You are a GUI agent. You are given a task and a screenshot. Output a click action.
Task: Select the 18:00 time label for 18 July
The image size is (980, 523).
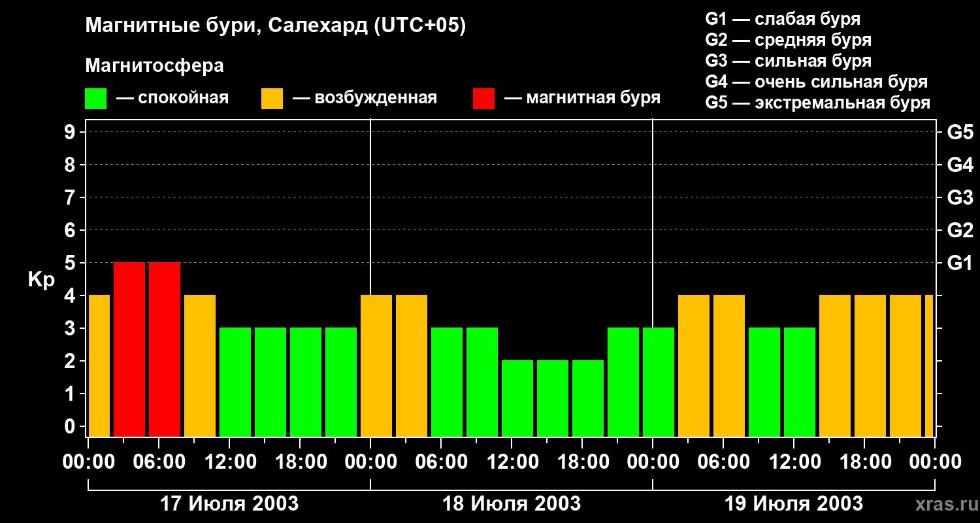point(582,462)
